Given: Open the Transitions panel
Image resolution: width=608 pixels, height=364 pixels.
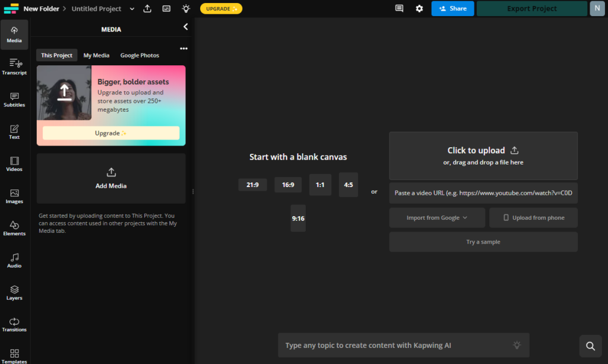Looking at the screenshot, I should 14,324.
